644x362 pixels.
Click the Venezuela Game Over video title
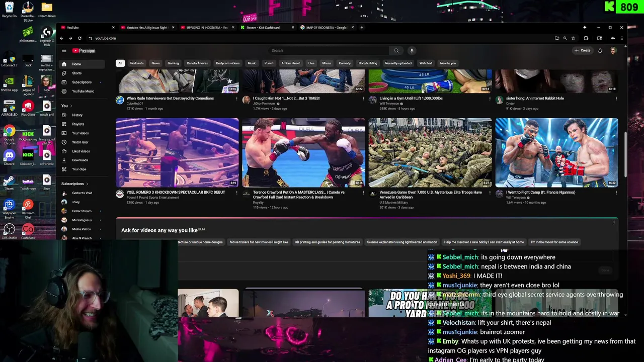[431, 195]
